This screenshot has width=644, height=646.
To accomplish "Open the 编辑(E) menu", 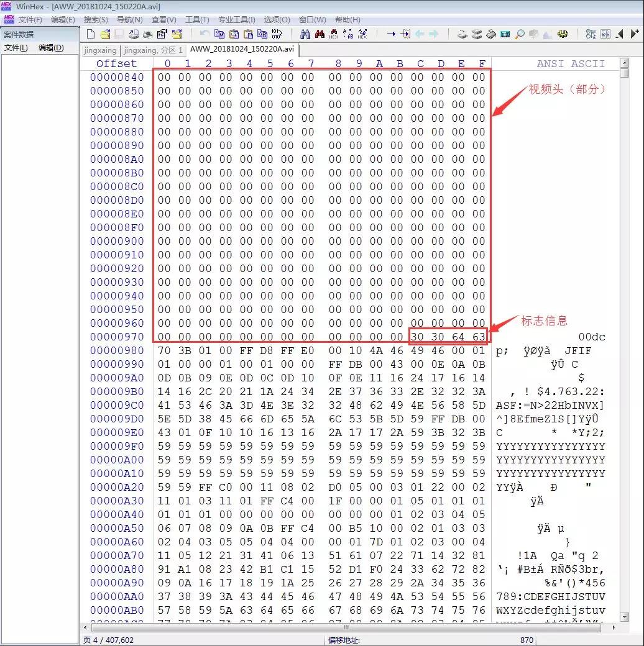I will pyautogui.click(x=63, y=20).
